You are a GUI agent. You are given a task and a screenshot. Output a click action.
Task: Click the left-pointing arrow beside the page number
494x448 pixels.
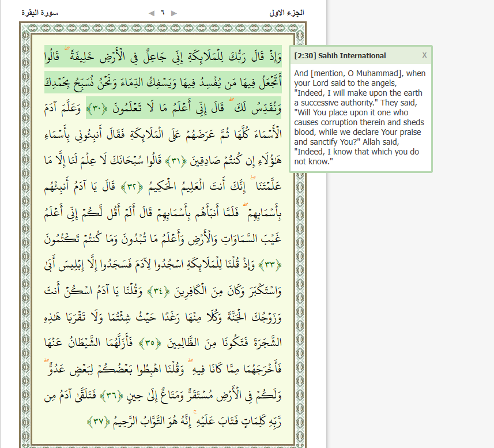click(152, 13)
